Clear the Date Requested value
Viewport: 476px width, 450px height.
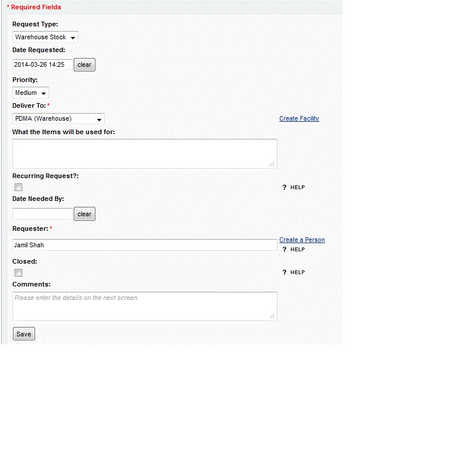tap(84, 64)
